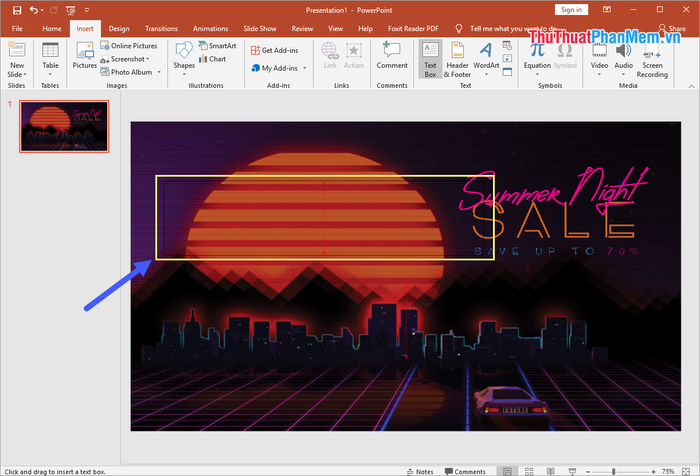Open the SmartArt graphic dialog
The height and width of the screenshot is (476, 700).
[215, 46]
